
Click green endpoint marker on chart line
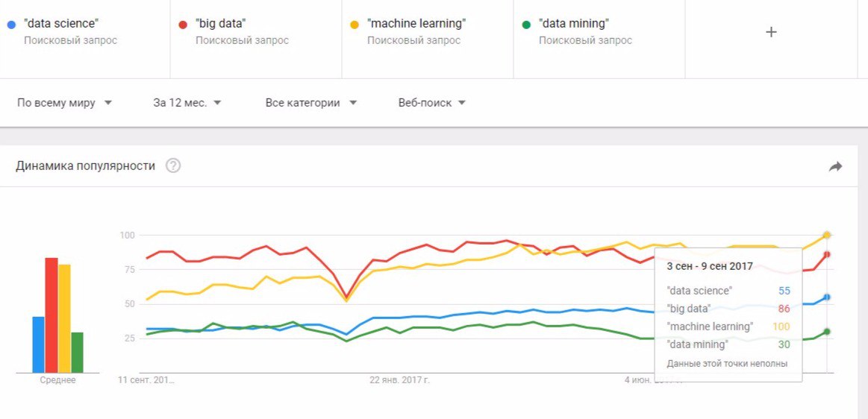[x=827, y=332]
